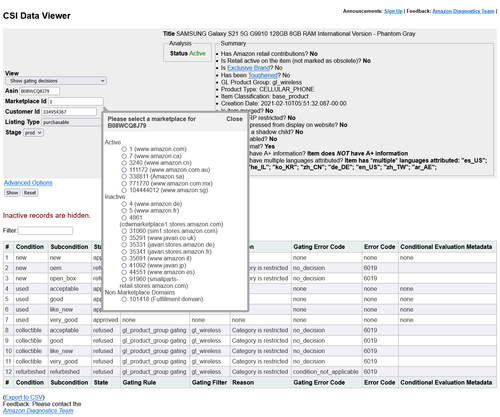Select the 4861 cdwmarketplace1 radio option

click(124, 217)
